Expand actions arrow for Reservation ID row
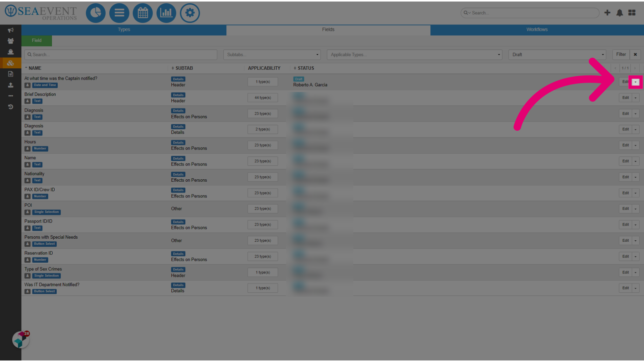644x362 pixels. [636, 257]
